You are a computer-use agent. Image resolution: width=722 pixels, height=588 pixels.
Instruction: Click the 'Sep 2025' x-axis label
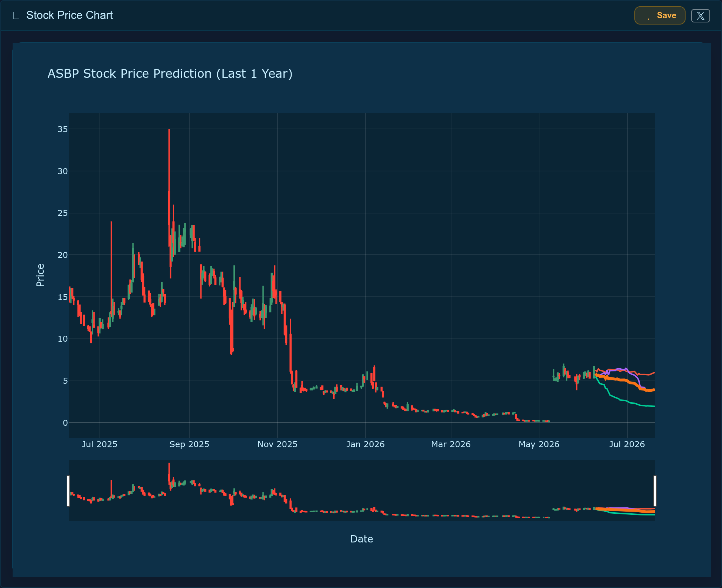point(189,444)
